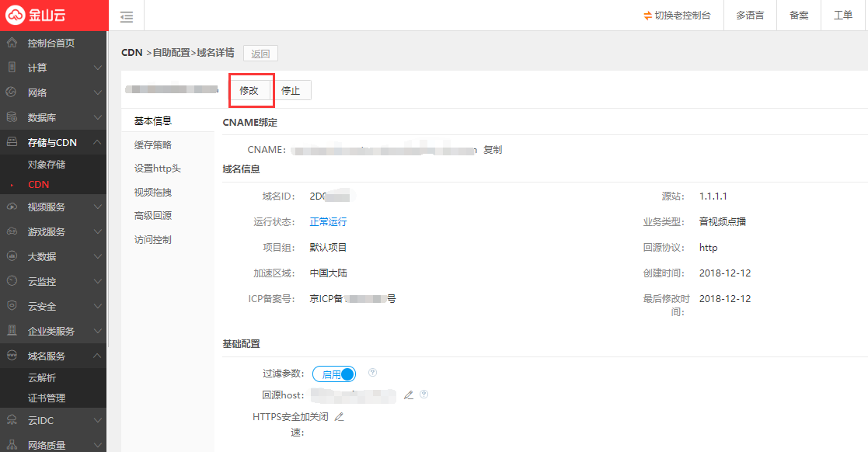Click the pencil edit icon for 回源host
Screen dimensions: 868x452
409,395
